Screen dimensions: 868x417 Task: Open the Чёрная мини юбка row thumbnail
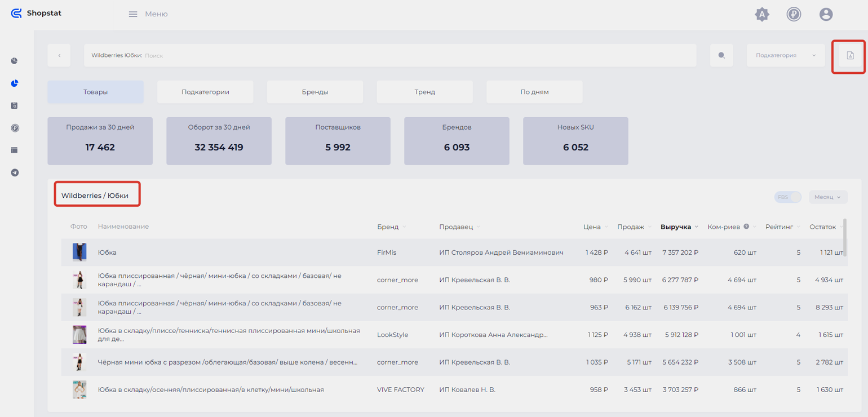79,362
